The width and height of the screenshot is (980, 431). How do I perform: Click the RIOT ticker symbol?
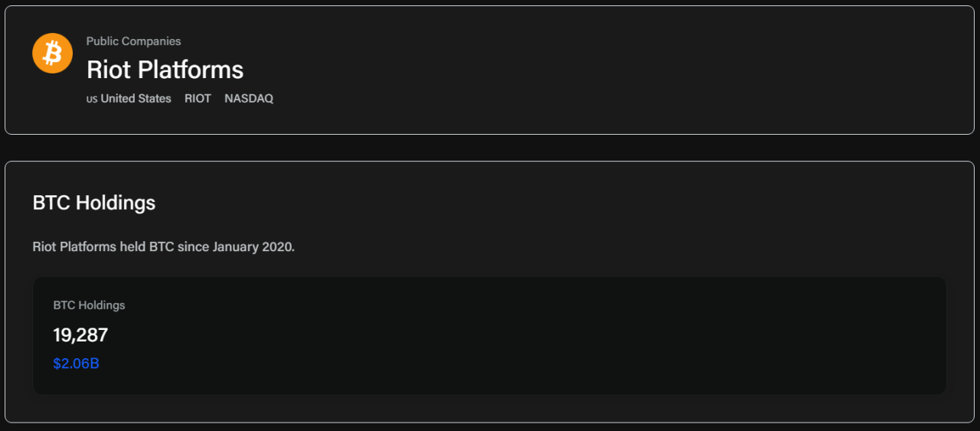pos(198,99)
